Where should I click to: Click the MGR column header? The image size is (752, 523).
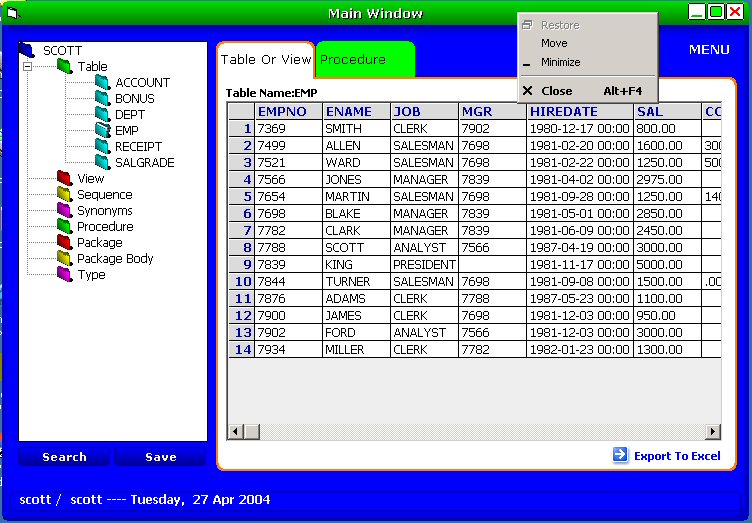pyautogui.click(x=493, y=111)
